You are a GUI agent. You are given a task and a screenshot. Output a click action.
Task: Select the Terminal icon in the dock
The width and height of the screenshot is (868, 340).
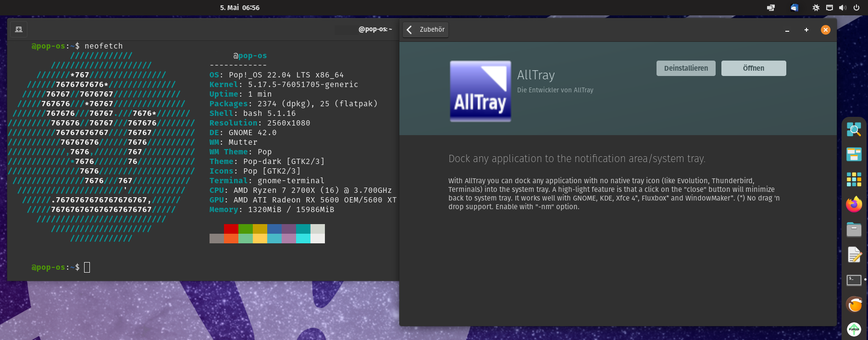coord(854,279)
